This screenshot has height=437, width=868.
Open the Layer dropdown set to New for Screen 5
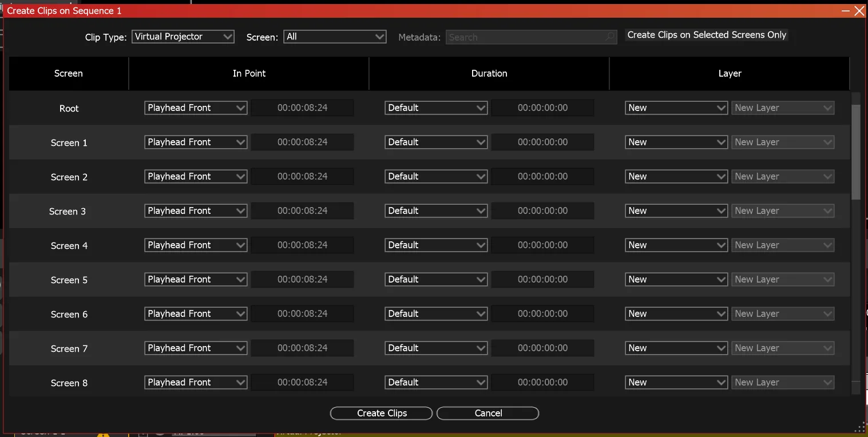tap(676, 279)
